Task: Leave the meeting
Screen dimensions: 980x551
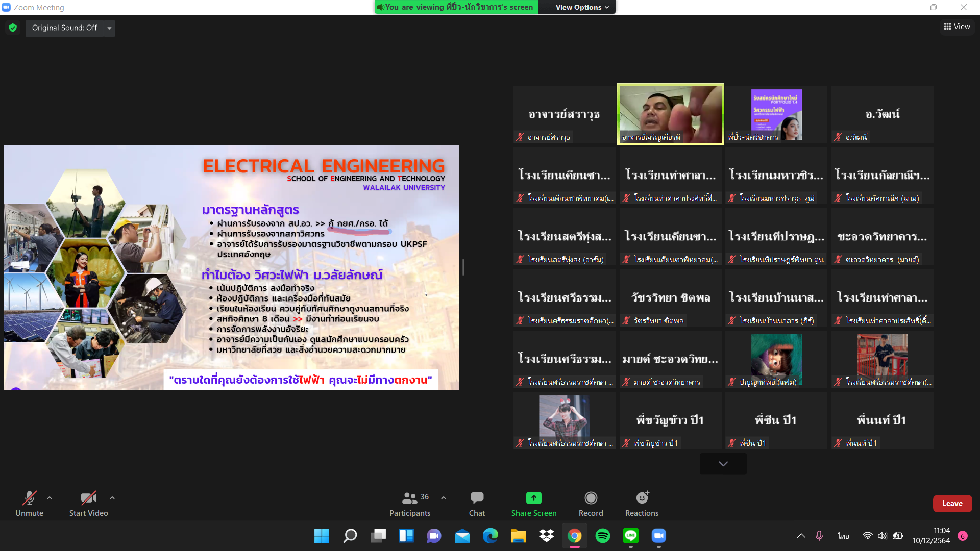Action: click(x=952, y=503)
